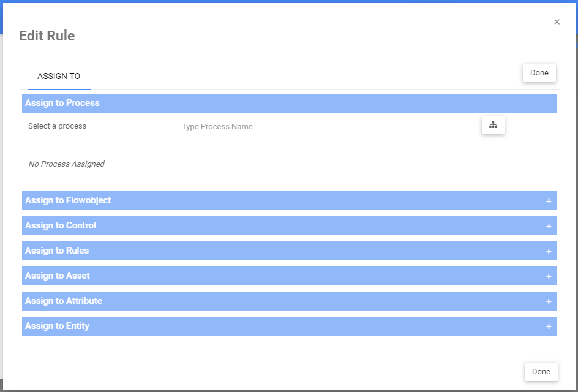Click plus icon on Assign to Control
Screen dimensions: 578x392
[x=549, y=226]
